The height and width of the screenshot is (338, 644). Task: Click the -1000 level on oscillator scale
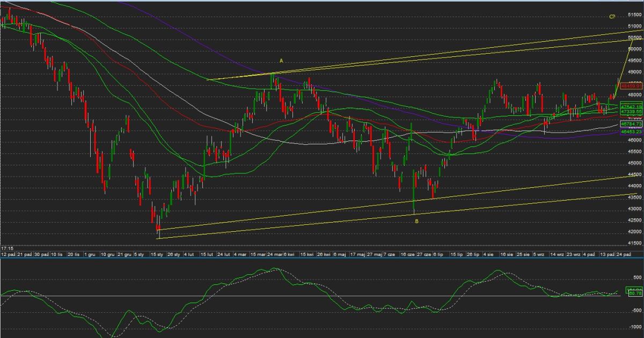(x=635, y=326)
